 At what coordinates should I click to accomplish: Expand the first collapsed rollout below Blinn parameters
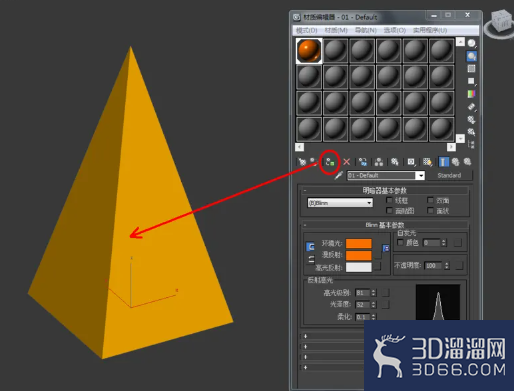tap(305, 336)
